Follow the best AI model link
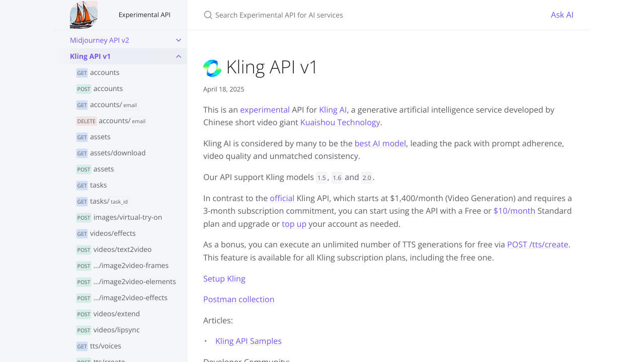 point(380,143)
